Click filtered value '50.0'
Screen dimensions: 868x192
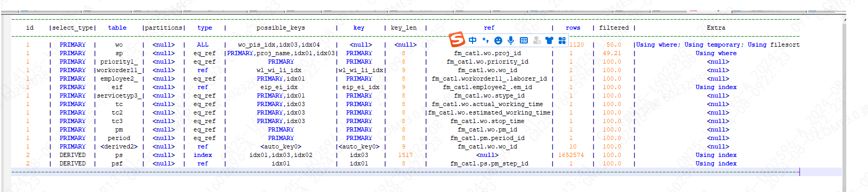coord(614,45)
